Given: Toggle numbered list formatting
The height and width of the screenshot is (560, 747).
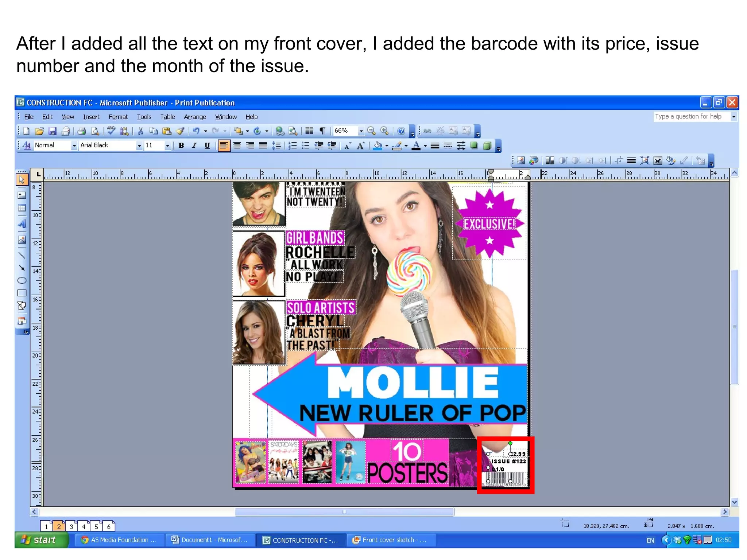Looking at the screenshot, I should pyautogui.click(x=293, y=146).
